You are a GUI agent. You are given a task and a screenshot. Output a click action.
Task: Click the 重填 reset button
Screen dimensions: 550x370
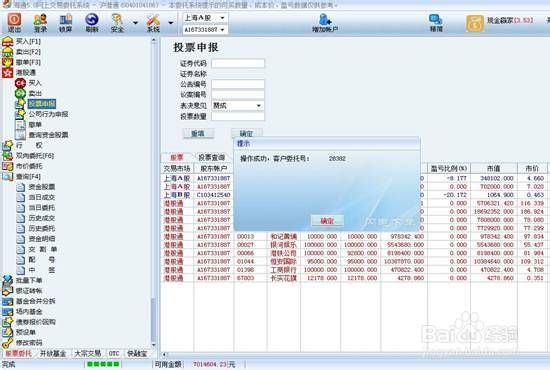[x=198, y=134]
